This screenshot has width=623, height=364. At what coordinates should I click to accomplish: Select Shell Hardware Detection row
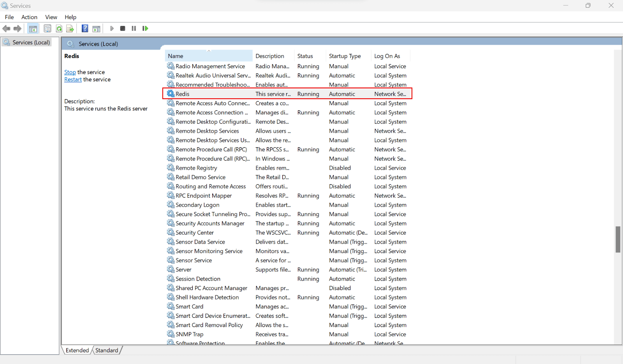(288, 297)
